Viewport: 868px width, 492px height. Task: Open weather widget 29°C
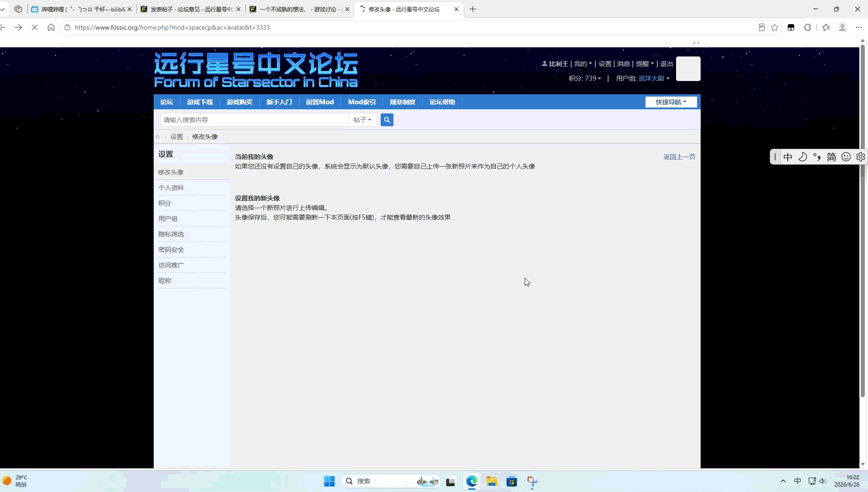[15, 481]
